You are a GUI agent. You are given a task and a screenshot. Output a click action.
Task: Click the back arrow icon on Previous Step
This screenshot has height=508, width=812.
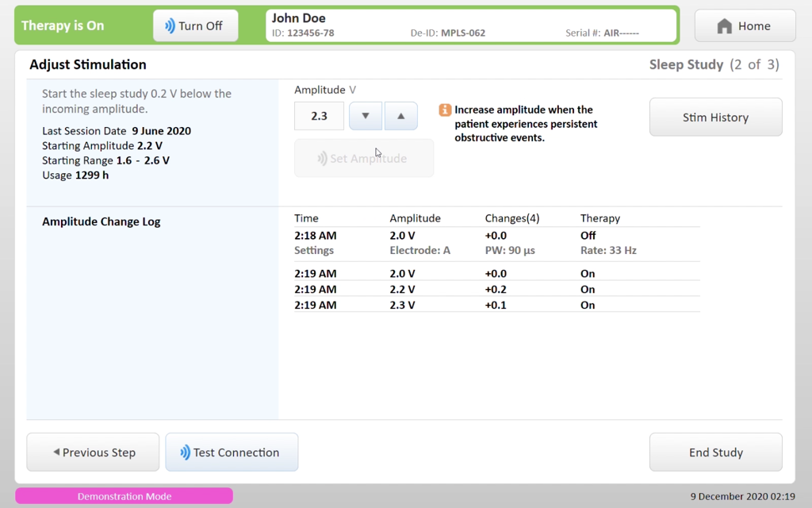(56, 452)
